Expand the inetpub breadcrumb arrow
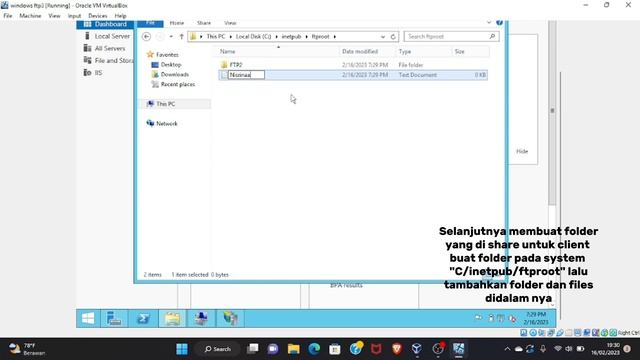 [306, 37]
